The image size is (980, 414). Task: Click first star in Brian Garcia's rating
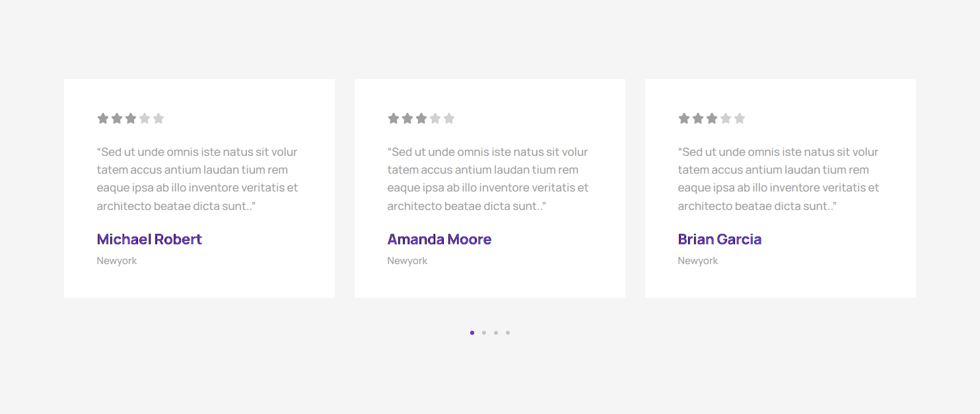(684, 119)
